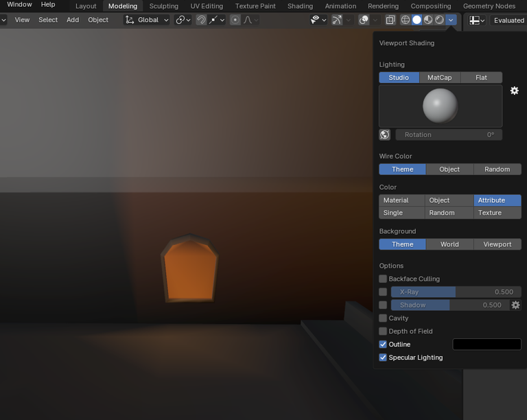Screen dimensions: 527x420
Task: Enable Depth of Field checkbox
Action: click(x=383, y=331)
